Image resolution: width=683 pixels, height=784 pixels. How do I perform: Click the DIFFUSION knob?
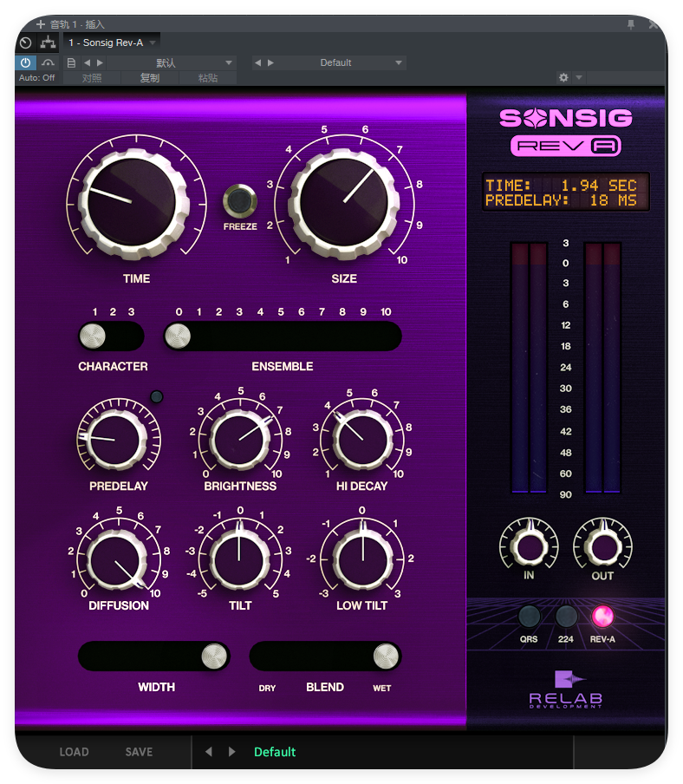116,560
